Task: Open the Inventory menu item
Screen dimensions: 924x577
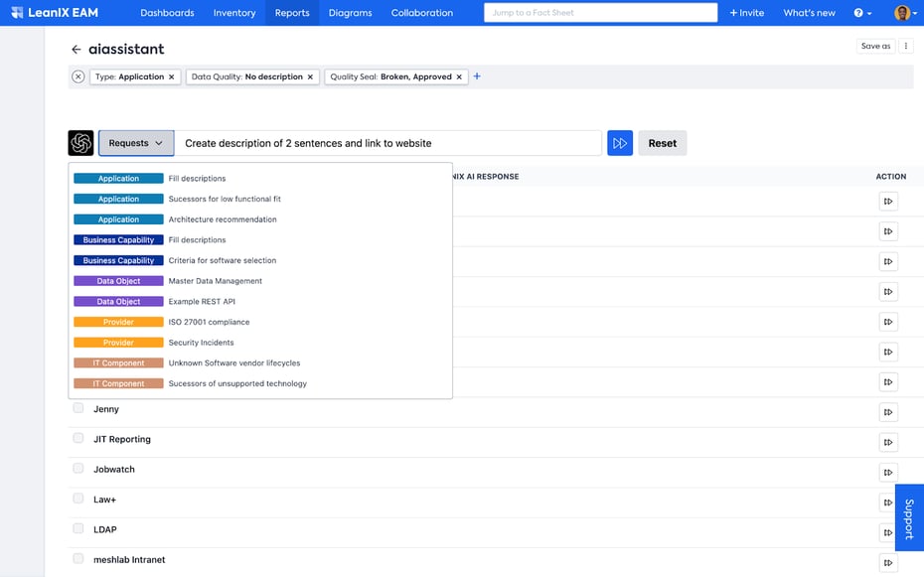Action: pyautogui.click(x=233, y=13)
